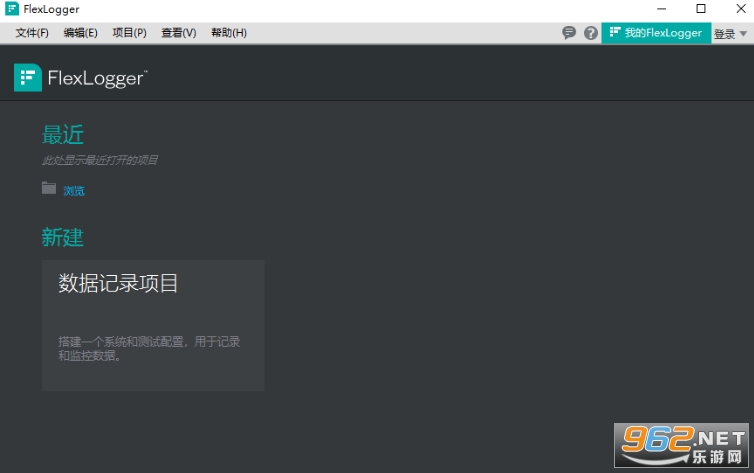Open the 编辑(E) menu
Screen dimensions: 754x473
pos(80,33)
